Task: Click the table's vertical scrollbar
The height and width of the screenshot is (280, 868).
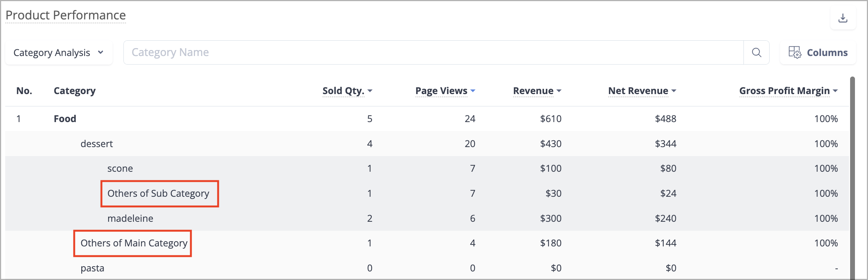Action: tap(852, 178)
